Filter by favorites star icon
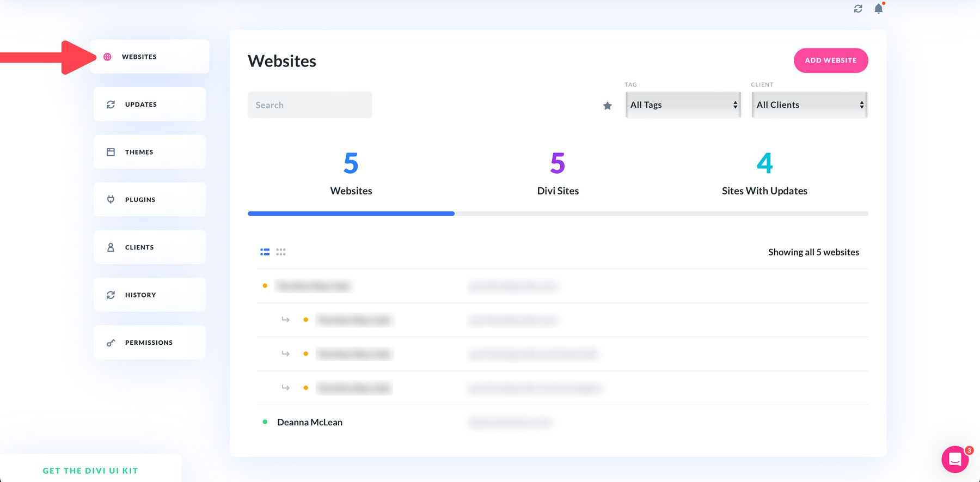This screenshot has width=980, height=482. point(608,106)
